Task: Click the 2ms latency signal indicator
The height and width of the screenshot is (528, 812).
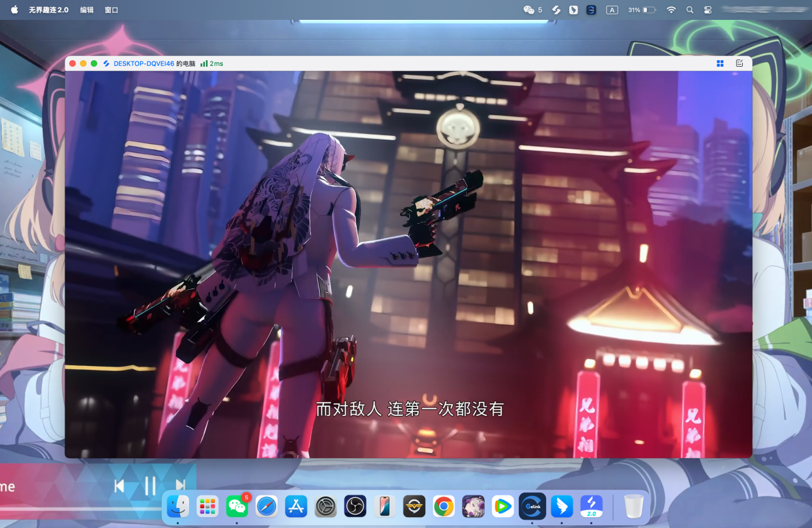Action: pyautogui.click(x=211, y=63)
